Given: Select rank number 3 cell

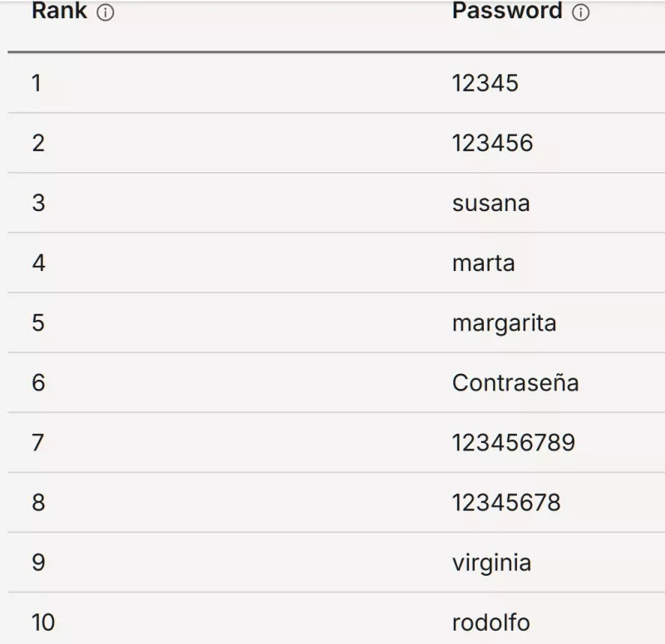Looking at the screenshot, I should click(x=38, y=203).
